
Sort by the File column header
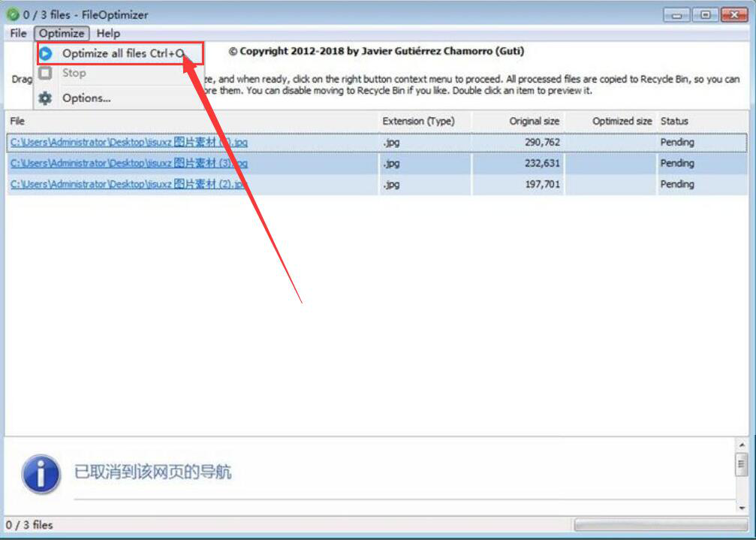[192, 121]
